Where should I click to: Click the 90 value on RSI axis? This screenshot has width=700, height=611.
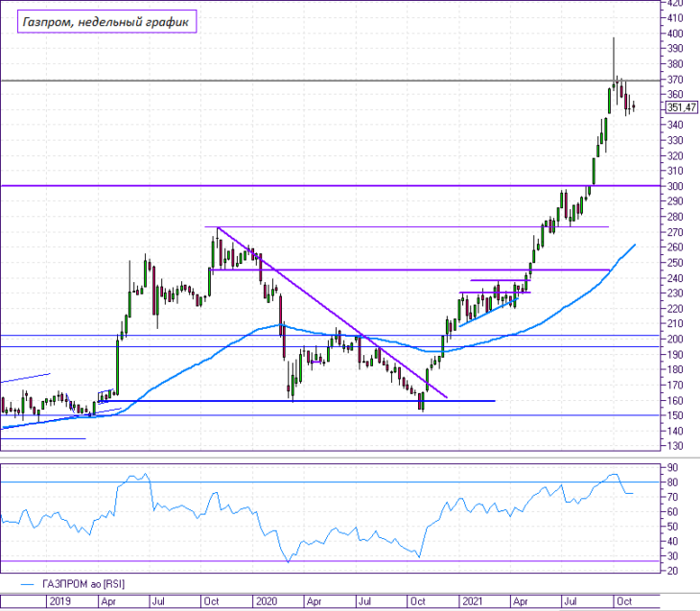click(x=672, y=468)
